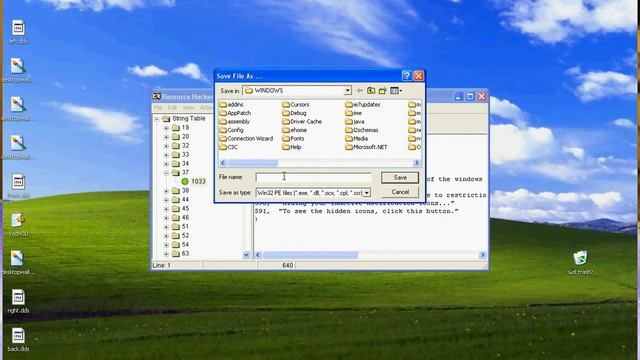Viewport: 640px width, 360px height.
Task: Select folder 46 in the resource tree
Action: 180,218
